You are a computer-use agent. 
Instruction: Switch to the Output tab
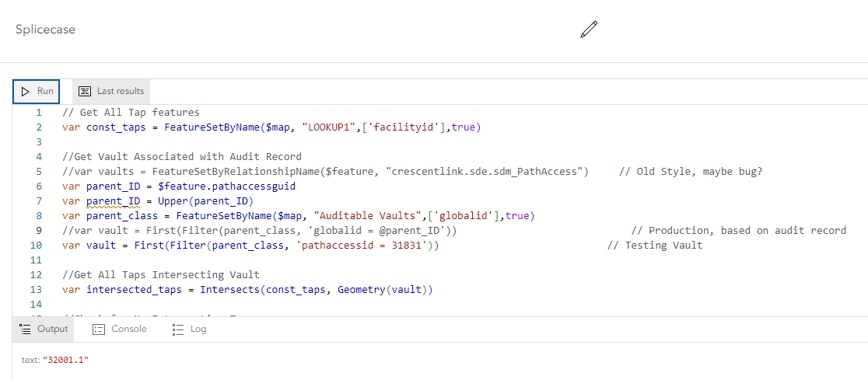point(44,329)
